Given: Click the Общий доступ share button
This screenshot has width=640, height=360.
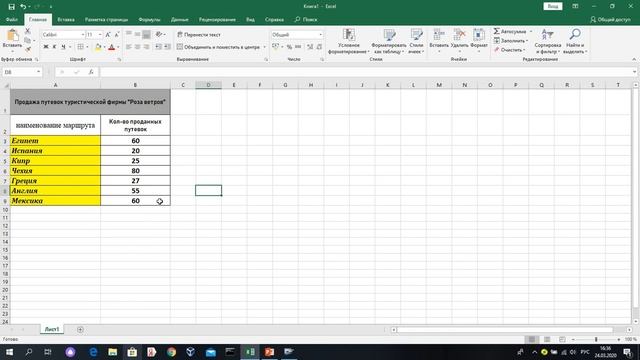Looking at the screenshot, I should 611,19.
